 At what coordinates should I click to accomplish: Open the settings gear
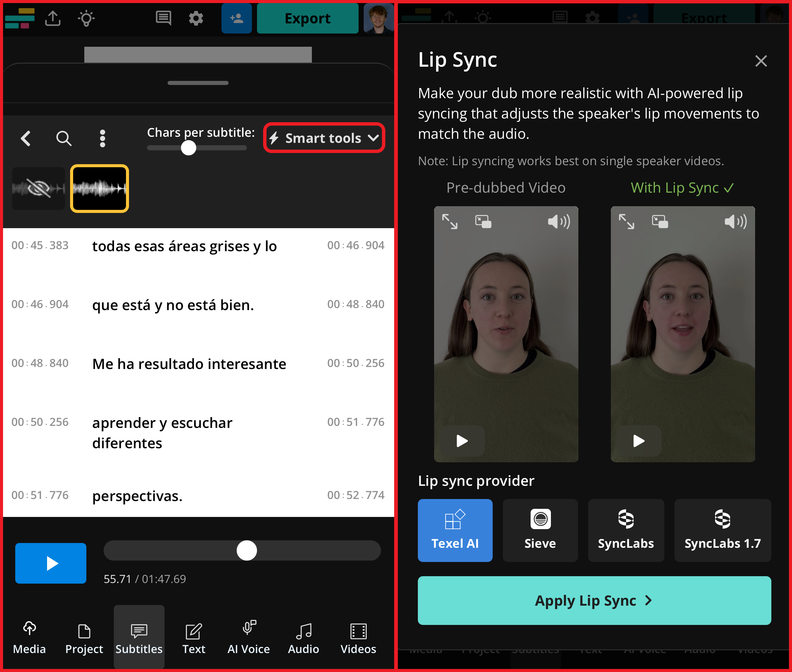click(x=196, y=18)
